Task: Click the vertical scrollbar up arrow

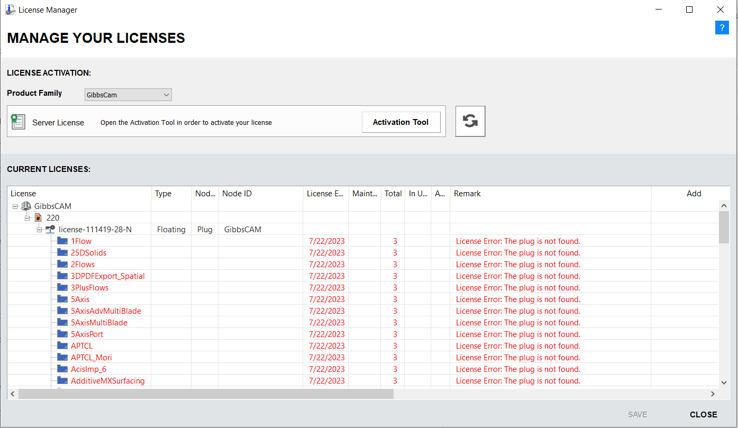Action: coord(724,206)
